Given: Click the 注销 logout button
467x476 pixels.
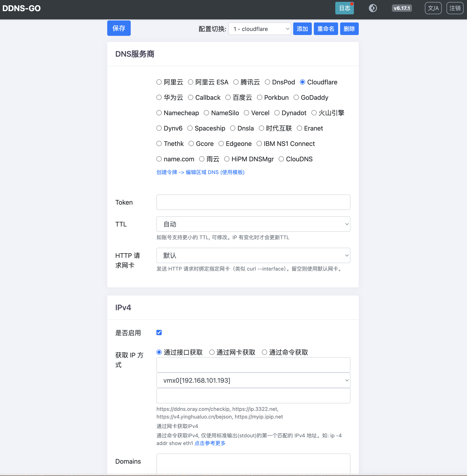Looking at the screenshot, I should click(x=455, y=8).
